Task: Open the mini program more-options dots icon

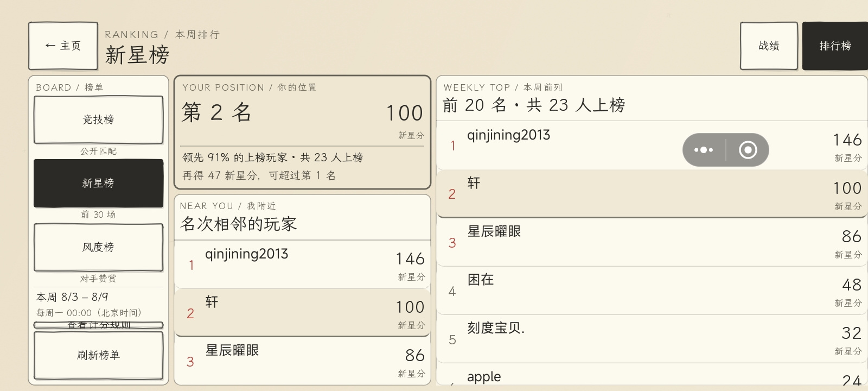Action: pyautogui.click(x=704, y=150)
